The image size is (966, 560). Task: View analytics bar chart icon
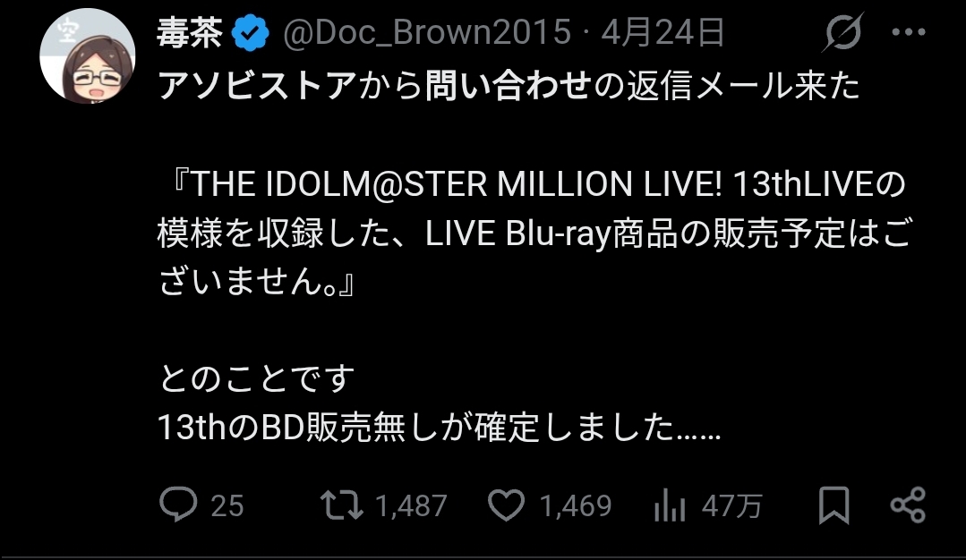click(669, 505)
